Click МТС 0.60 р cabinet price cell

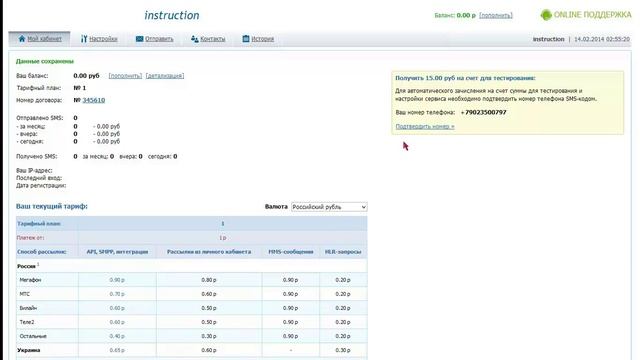(x=209, y=294)
